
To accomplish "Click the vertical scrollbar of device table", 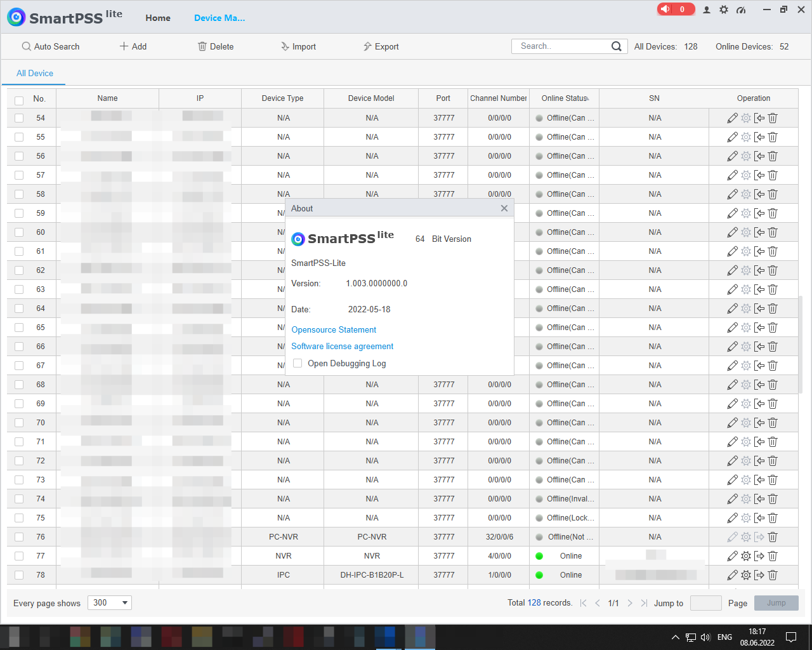I will click(801, 344).
